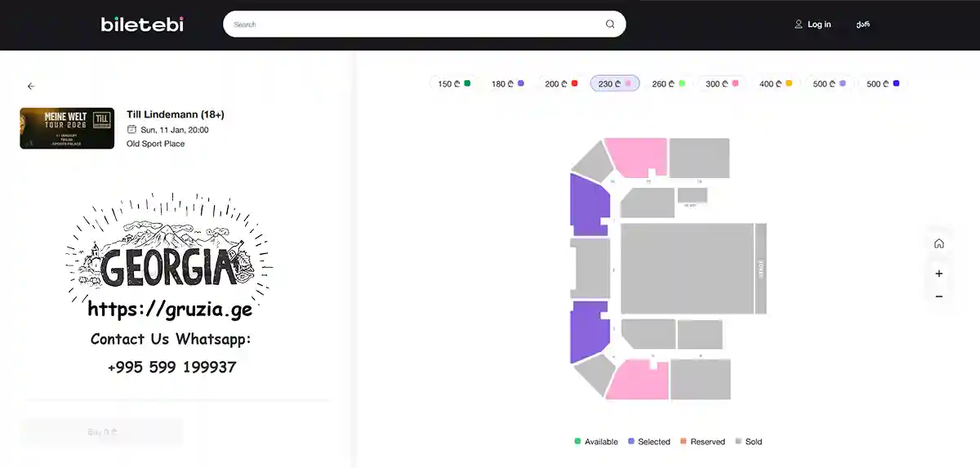Screen dimensions: 980x468
Task: Zoom out of the seat map
Action: (939, 296)
